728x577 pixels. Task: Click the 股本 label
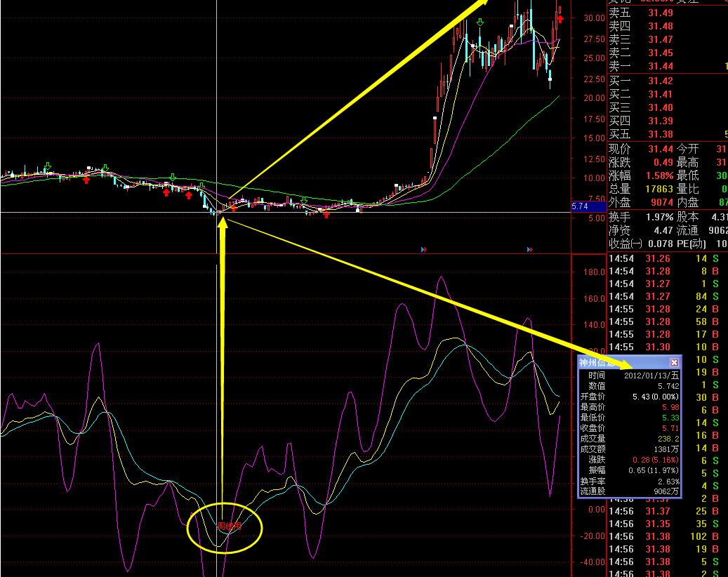tap(687, 217)
